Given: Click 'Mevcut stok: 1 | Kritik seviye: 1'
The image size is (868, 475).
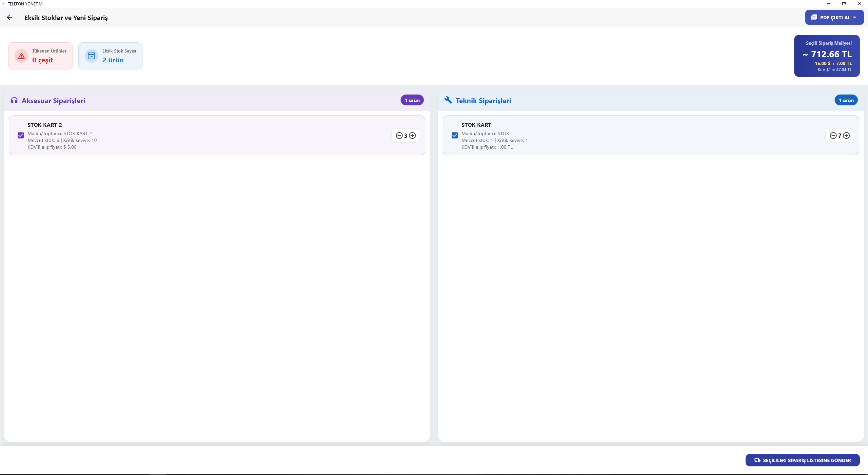Looking at the screenshot, I should [495, 140].
